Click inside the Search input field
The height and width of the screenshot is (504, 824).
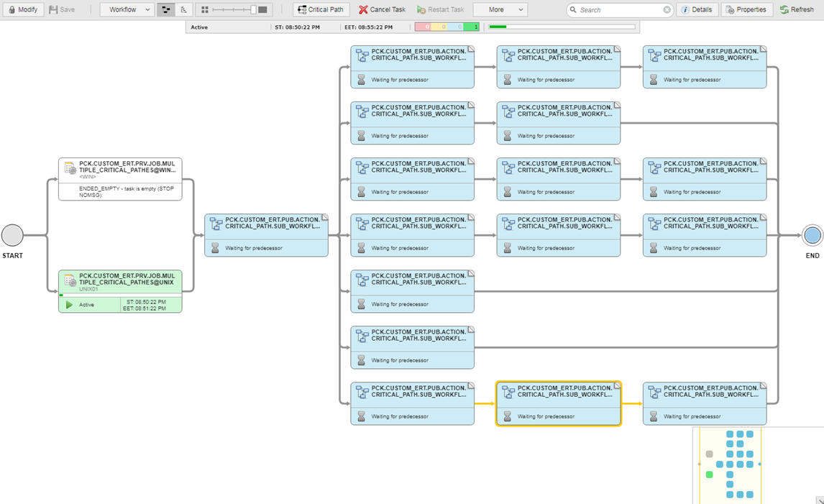tap(618, 9)
